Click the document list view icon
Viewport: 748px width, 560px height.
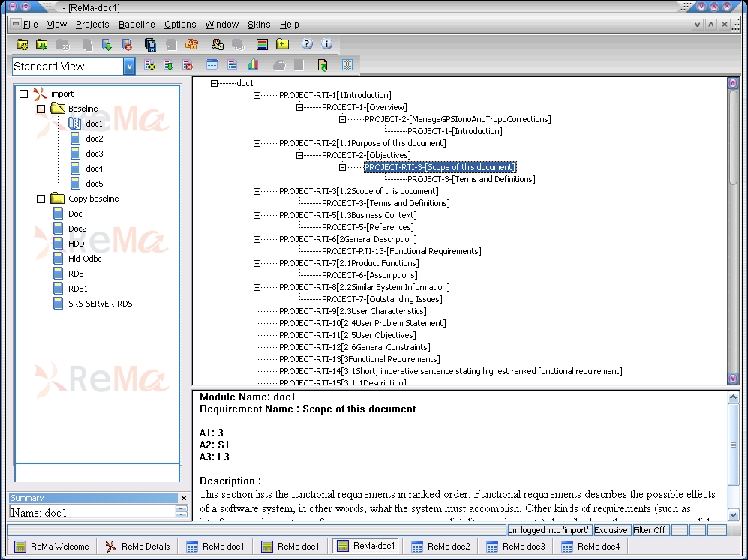[x=233, y=64]
